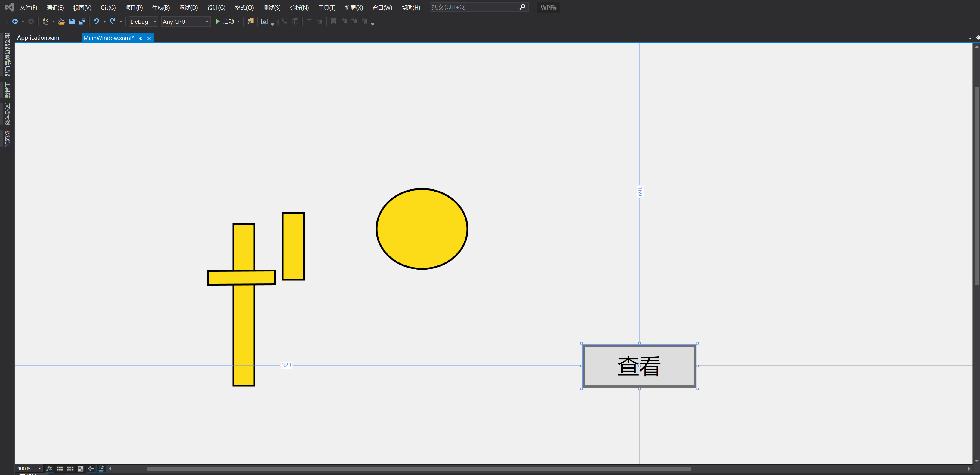This screenshot has width=980, height=475.
Task: Click the Clear Bookmarks icon
Action: (x=364, y=21)
